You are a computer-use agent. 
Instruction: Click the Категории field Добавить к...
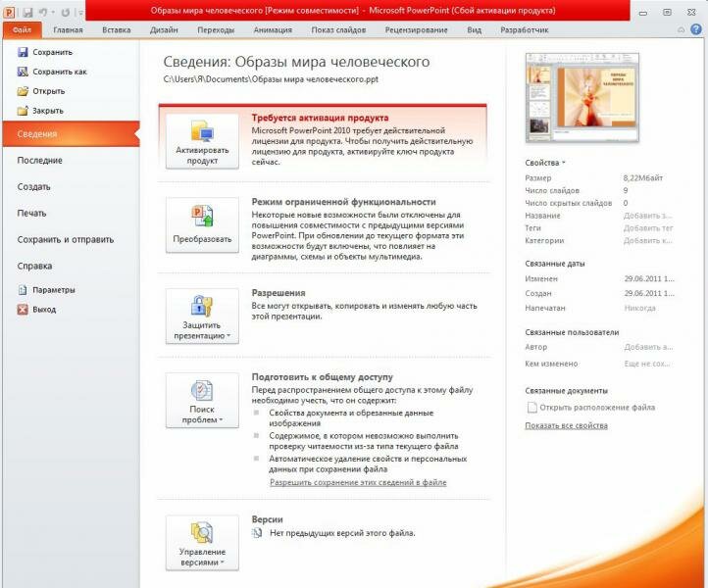pyautogui.click(x=648, y=241)
